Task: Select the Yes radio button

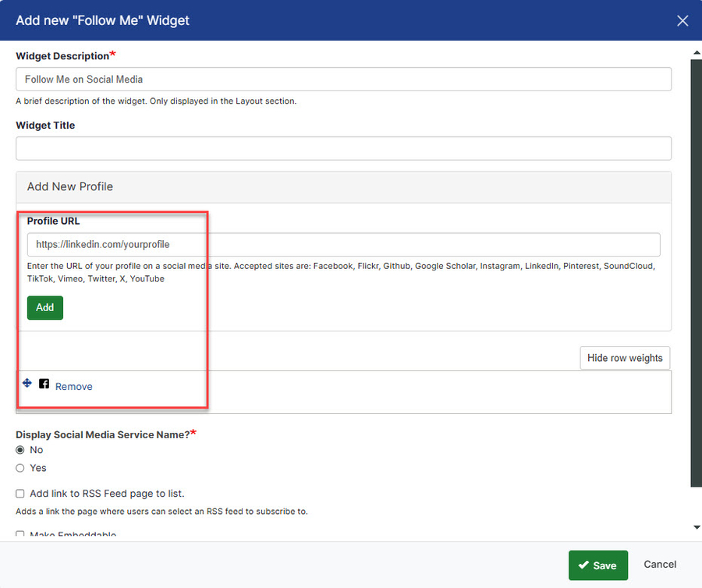Action: (21, 468)
